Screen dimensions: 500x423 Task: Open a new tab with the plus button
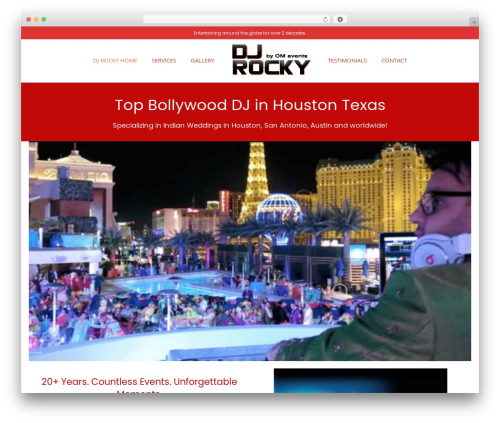[x=474, y=22]
